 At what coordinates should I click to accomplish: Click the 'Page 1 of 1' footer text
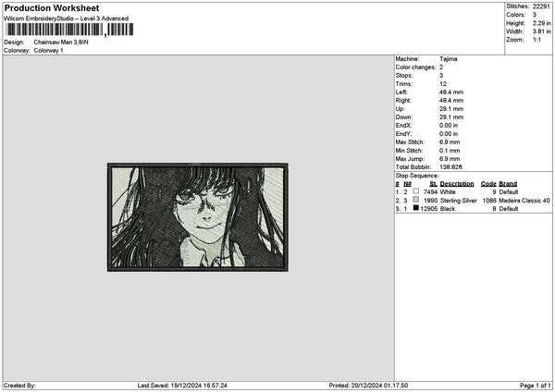(x=536, y=386)
